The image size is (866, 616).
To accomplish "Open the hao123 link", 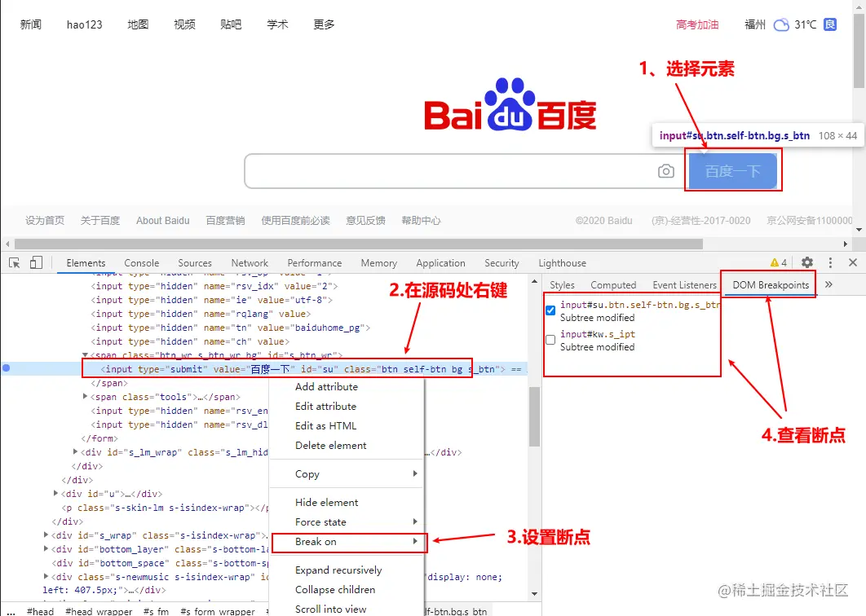I will pyautogui.click(x=85, y=24).
